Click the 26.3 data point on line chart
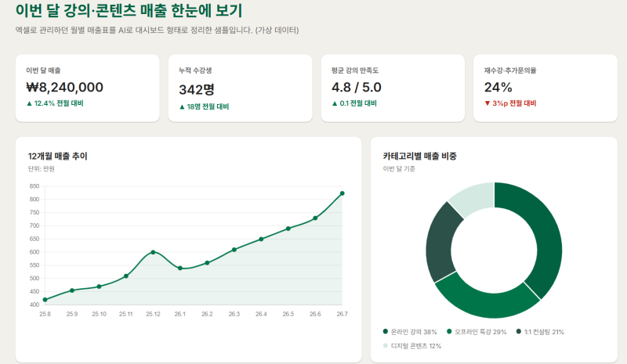The width and height of the screenshot is (627, 364). [234, 250]
